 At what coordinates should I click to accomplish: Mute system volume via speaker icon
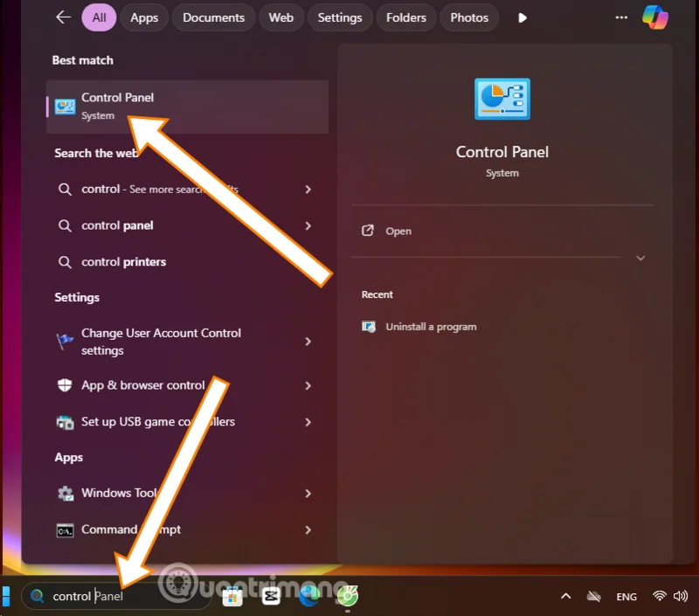pyautogui.click(x=681, y=596)
